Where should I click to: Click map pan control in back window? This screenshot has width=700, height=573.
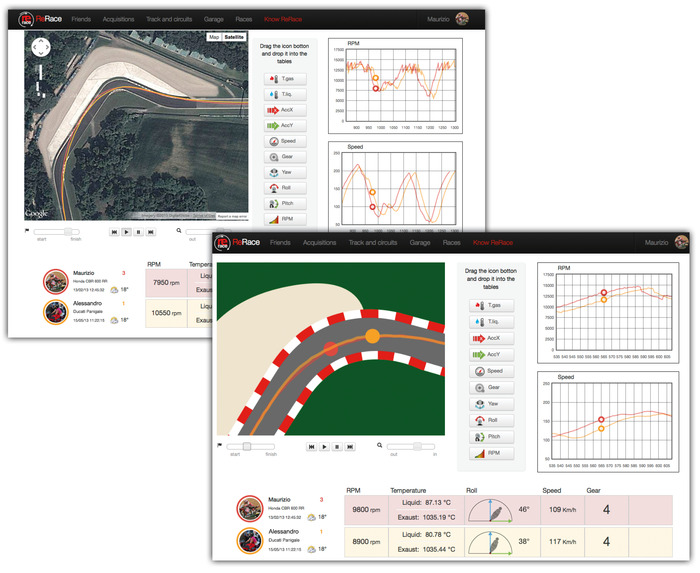coord(41,47)
